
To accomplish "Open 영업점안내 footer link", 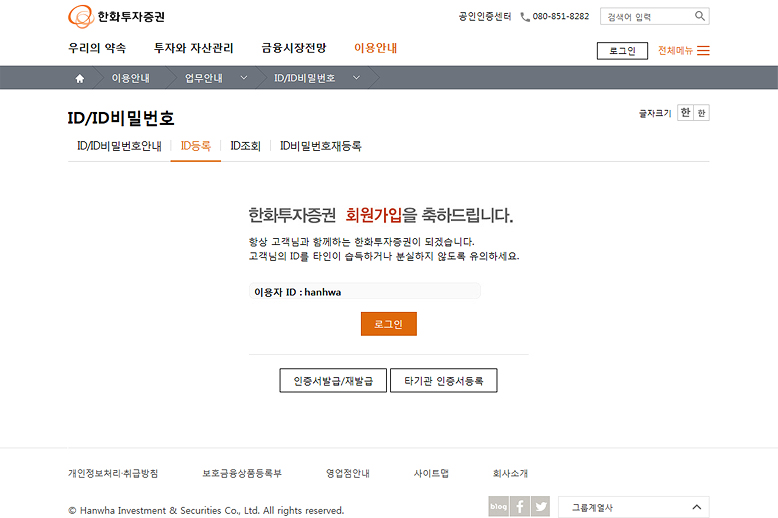I will [x=348, y=473].
